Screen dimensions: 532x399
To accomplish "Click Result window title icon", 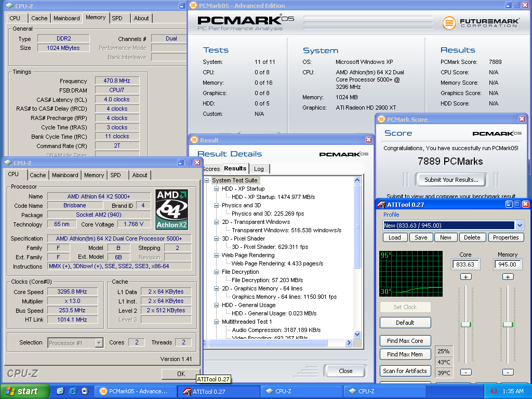I will [x=194, y=140].
